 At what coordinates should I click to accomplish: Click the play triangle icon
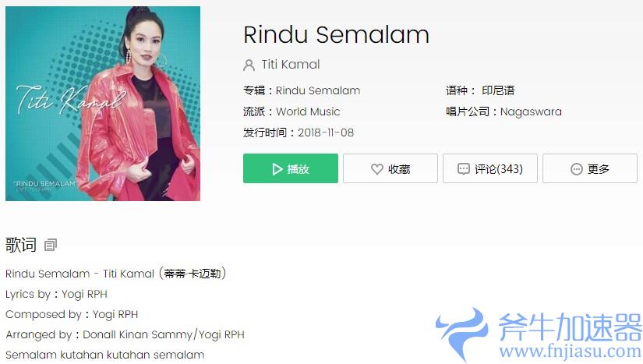tap(277, 169)
